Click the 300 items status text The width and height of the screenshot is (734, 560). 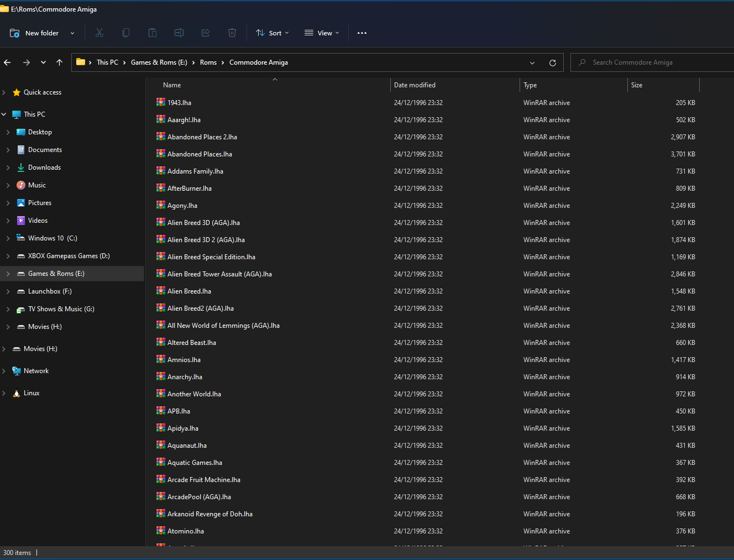(x=17, y=553)
